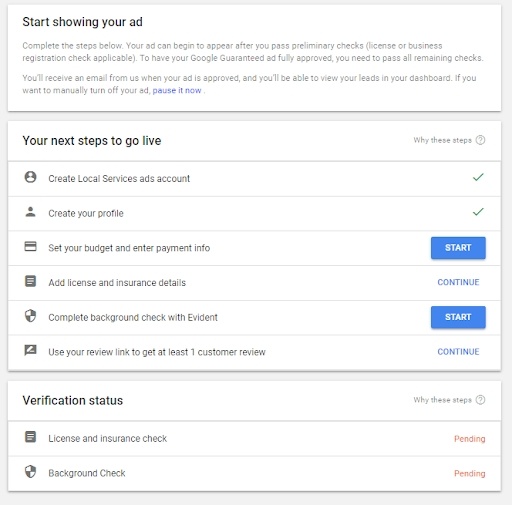Click the help icon in Verification status header
Image resolution: width=512 pixels, height=505 pixels.
pos(480,400)
